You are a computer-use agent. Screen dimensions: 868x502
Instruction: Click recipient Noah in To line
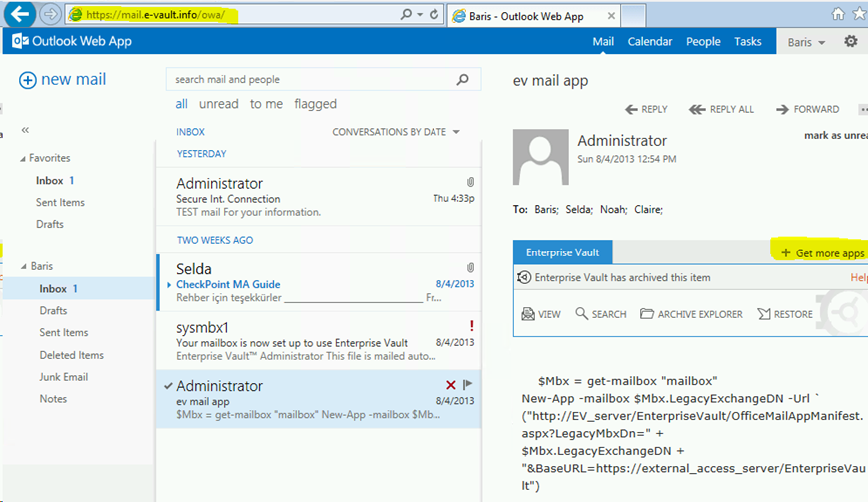click(x=613, y=209)
